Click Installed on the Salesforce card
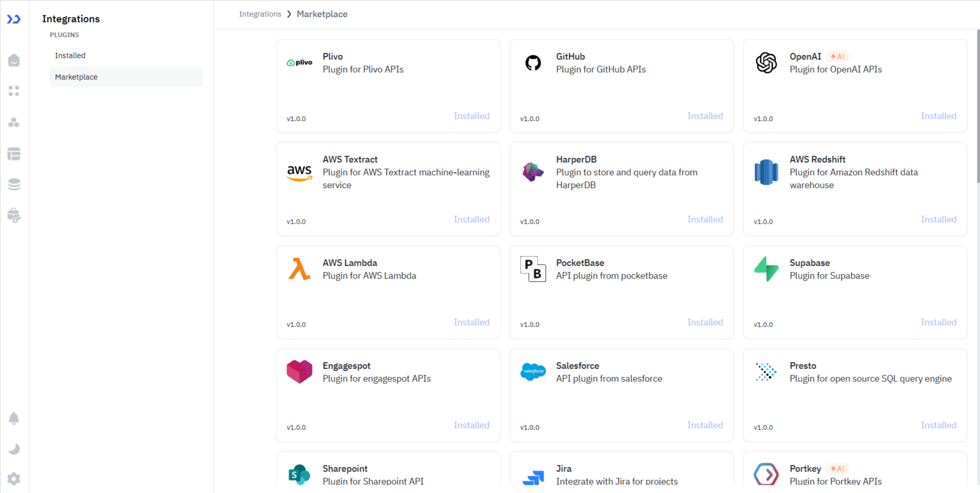980x493 pixels. [705, 425]
